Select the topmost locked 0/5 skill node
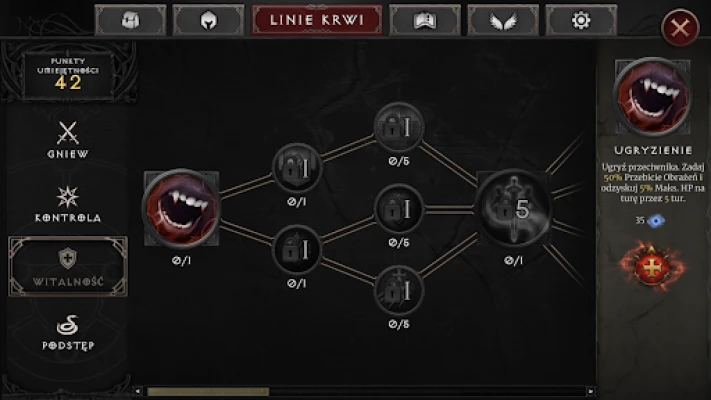This screenshot has width=711, height=400. point(399,127)
